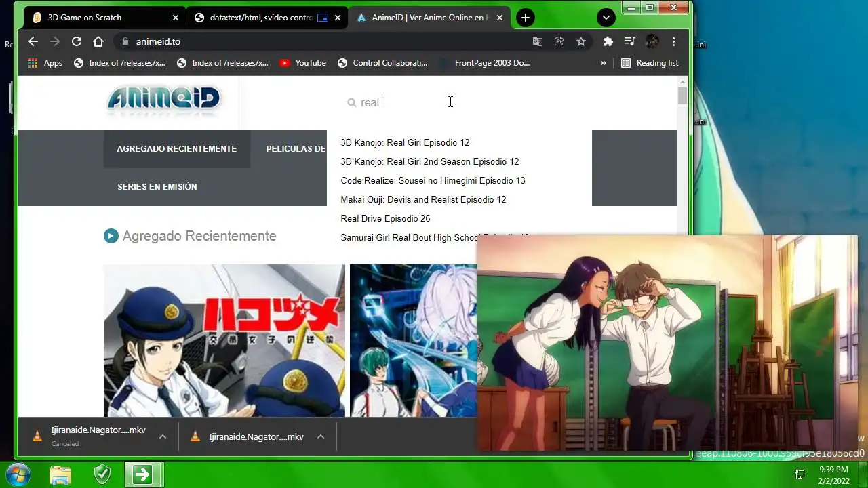Show hidden bookmarks with the chevron
The width and height of the screenshot is (868, 488).
coord(603,63)
